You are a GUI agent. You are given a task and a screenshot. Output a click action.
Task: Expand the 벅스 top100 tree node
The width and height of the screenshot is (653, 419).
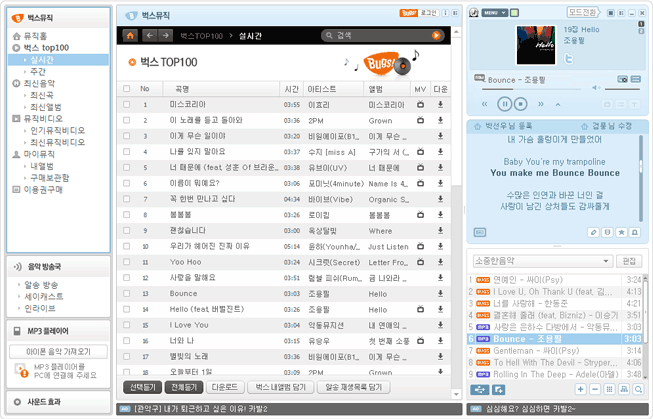tap(16, 48)
